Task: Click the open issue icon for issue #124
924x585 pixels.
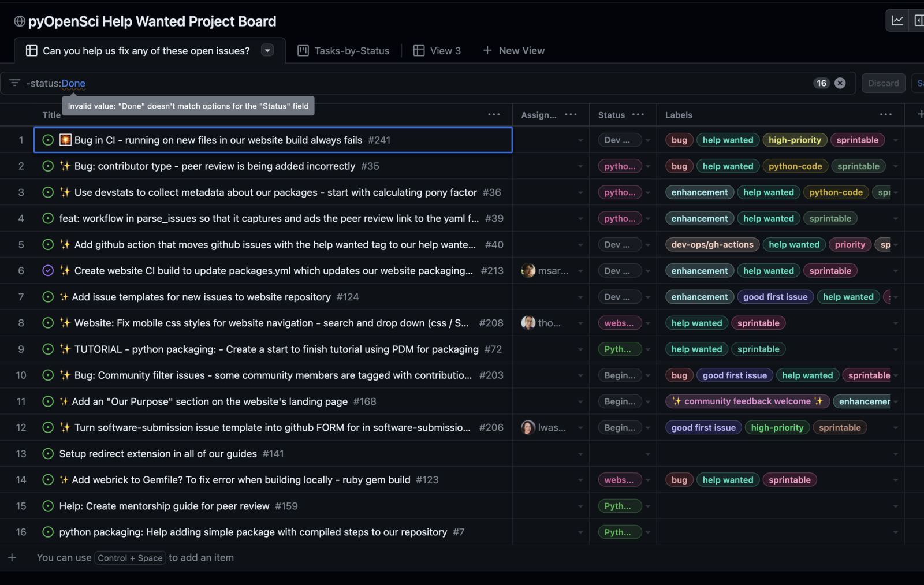Action: 49,297
